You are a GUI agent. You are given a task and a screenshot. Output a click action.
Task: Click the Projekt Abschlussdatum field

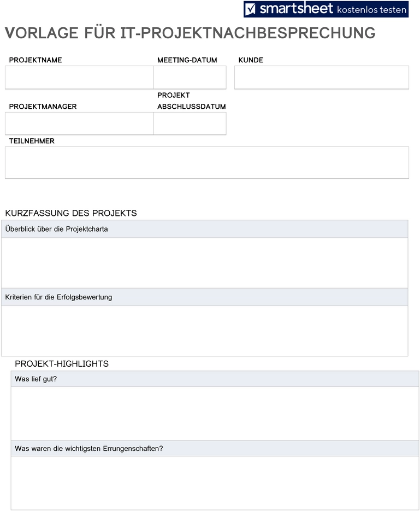(190, 124)
